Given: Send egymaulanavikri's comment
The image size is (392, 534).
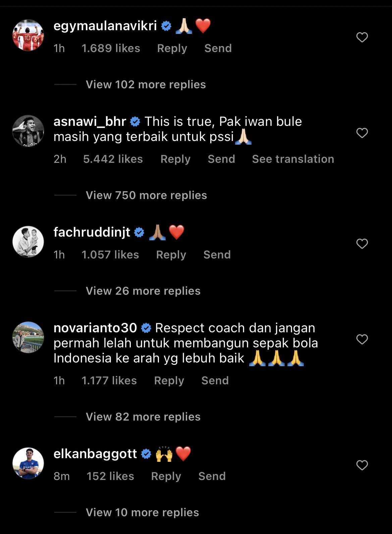Looking at the screenshot, I should tap(218, 48).
